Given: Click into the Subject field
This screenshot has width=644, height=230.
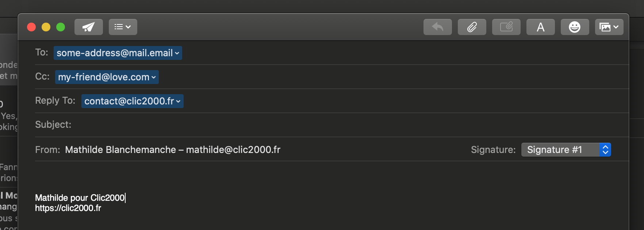Looking at the screenshot, I should 329,125.
